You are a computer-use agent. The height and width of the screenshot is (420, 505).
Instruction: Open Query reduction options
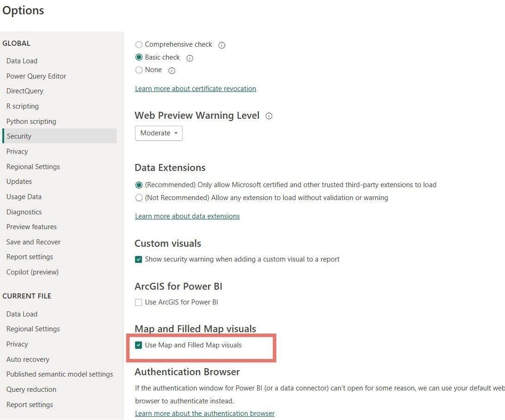pyautogui.click(x=31, y=390)
